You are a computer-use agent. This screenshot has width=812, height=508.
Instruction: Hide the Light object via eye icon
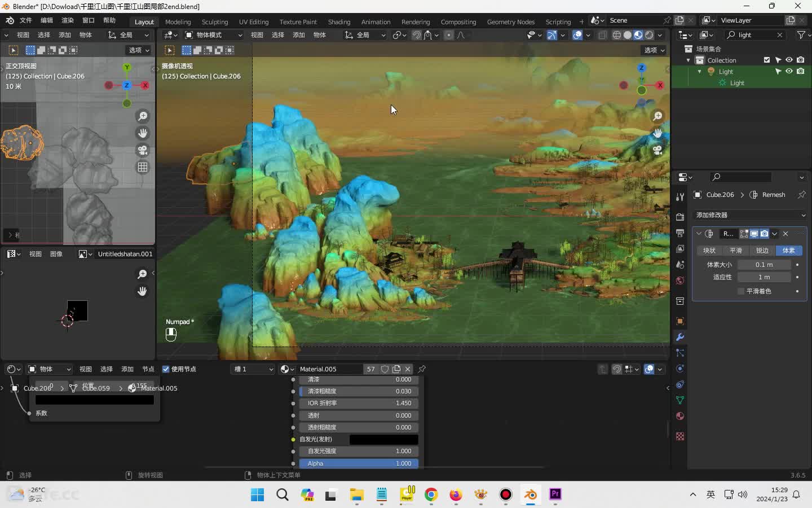(789, 72)
